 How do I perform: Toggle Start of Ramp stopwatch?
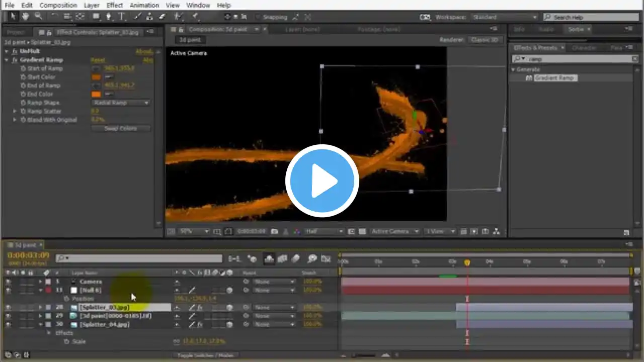coord(23,68)
